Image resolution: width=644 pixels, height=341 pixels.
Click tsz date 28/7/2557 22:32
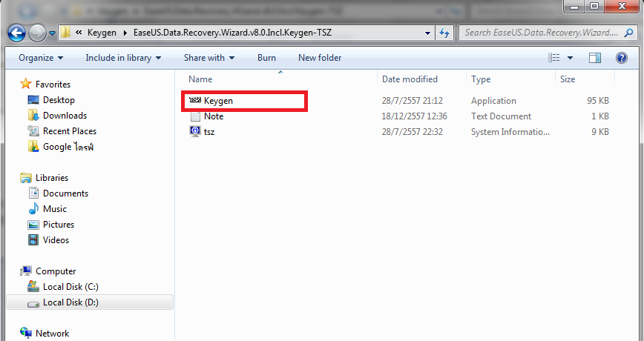(x=412, y=132)
